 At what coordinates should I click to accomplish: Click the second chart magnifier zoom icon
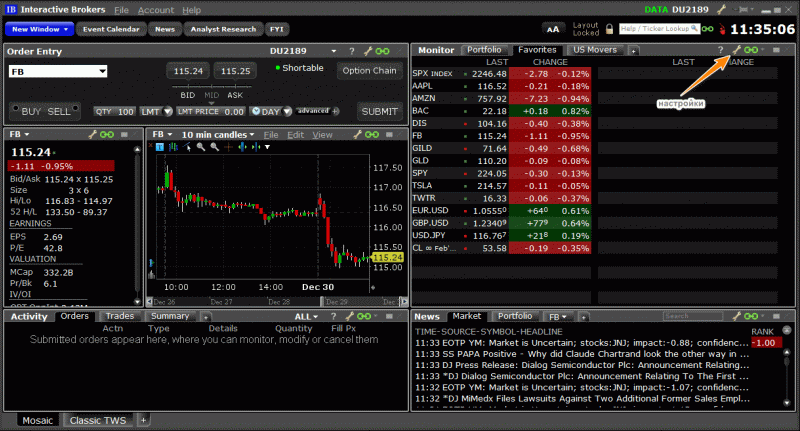215,147
